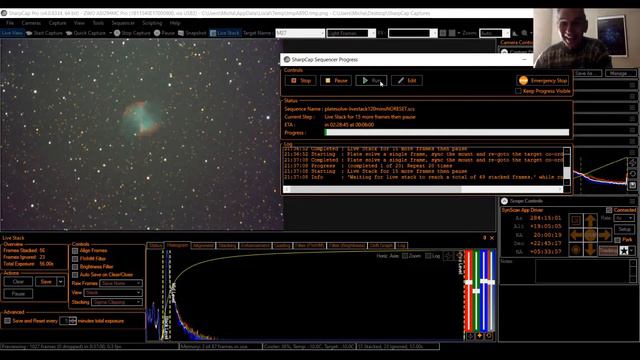Click the Pause button in Live Stack actions
Screen dimensions: 640x360
18,293
